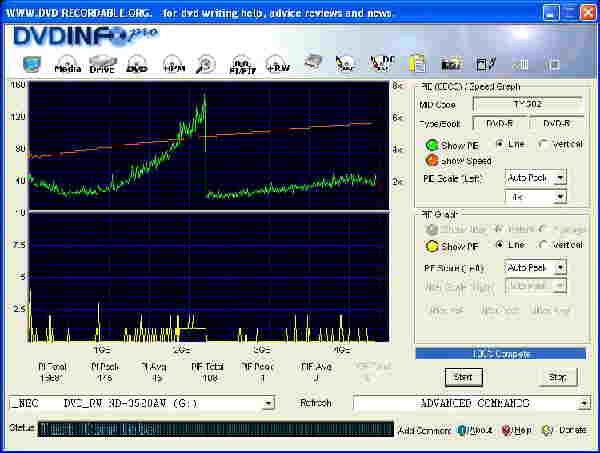Click the 100% Complete progress bar
Viewport: 600px width, 453px height.
click(501, 354)
